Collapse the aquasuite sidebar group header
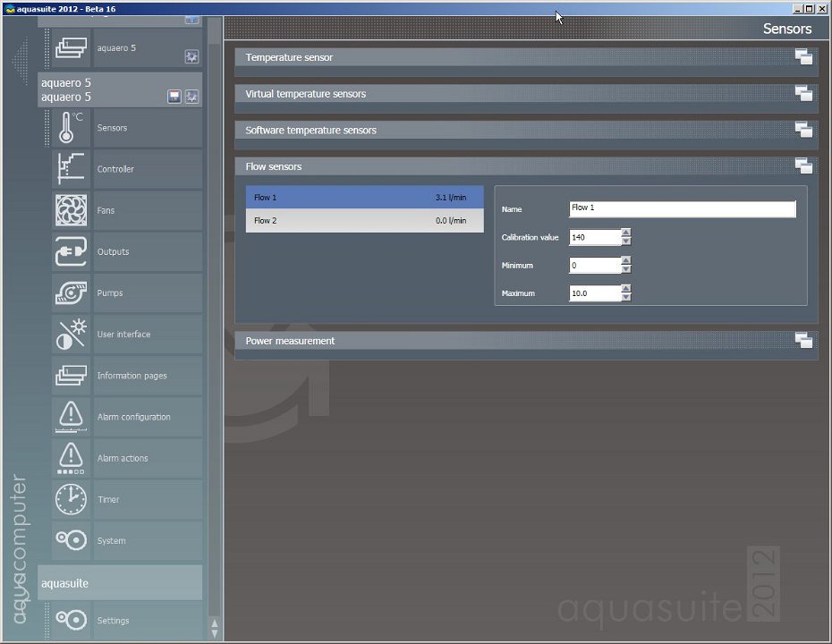This screenshot has height=644, width=832. coord(120,583)
